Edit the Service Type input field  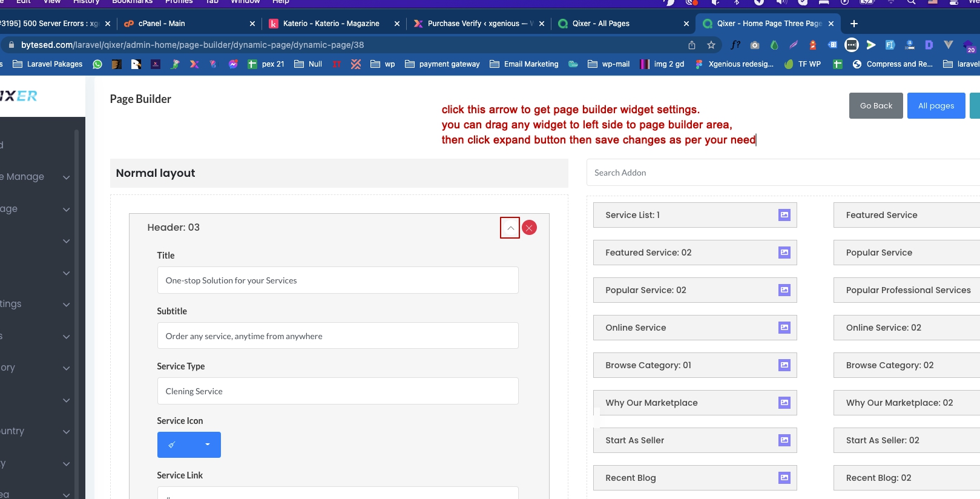(x=338, y=391)
